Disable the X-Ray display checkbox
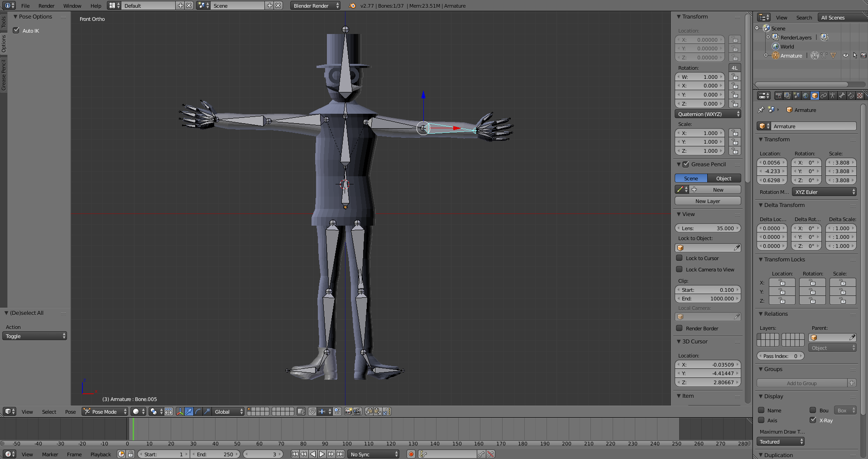 click(813, 420)
